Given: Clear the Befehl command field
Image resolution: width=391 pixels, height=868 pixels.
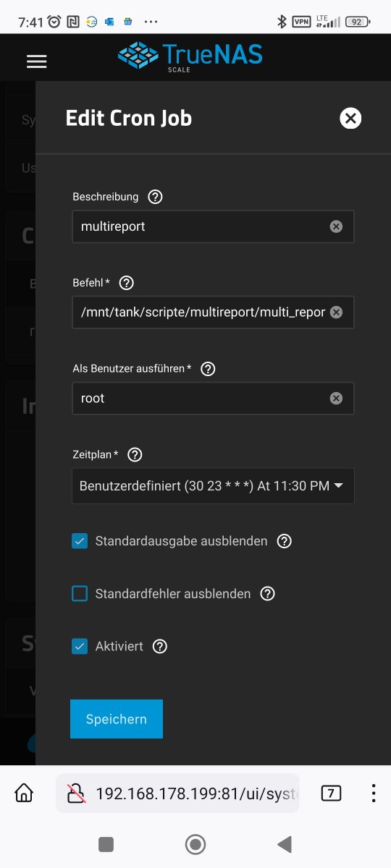Looking at the screenshot, I should pyautogui.click(x=336, y=312).
